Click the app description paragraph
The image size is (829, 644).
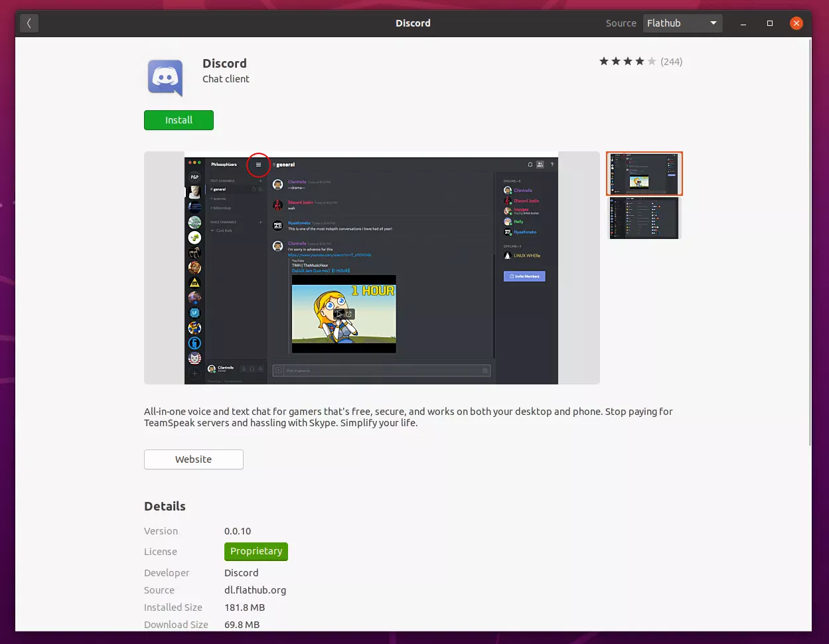[x=408, y=417]
